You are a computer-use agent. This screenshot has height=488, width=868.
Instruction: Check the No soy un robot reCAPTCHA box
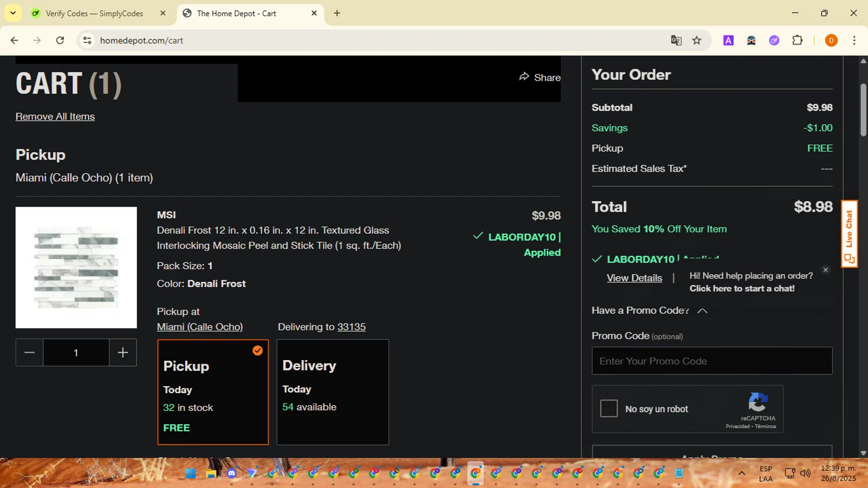[609, 409]
